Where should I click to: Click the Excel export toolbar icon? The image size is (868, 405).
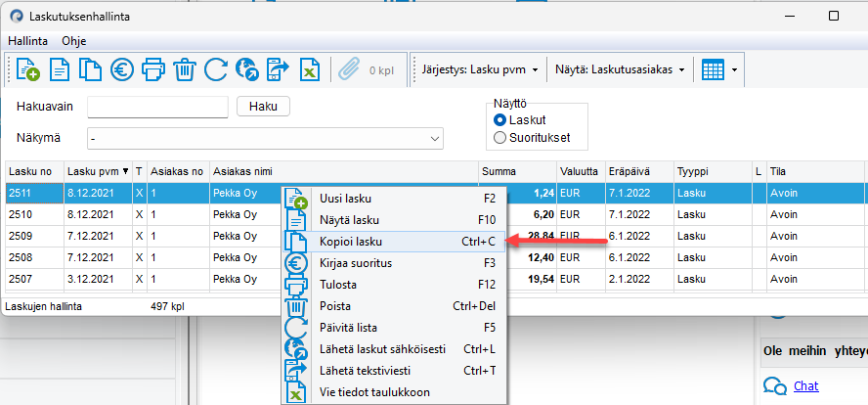point(311,69)
